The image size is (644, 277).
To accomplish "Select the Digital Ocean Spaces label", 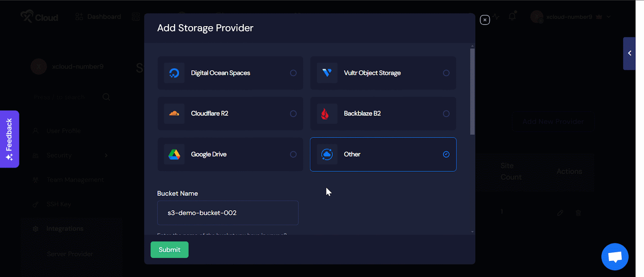I will coord(221,73).
